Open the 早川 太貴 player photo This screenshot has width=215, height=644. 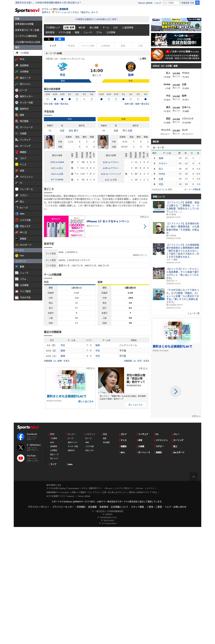click(x=103, y=142)
